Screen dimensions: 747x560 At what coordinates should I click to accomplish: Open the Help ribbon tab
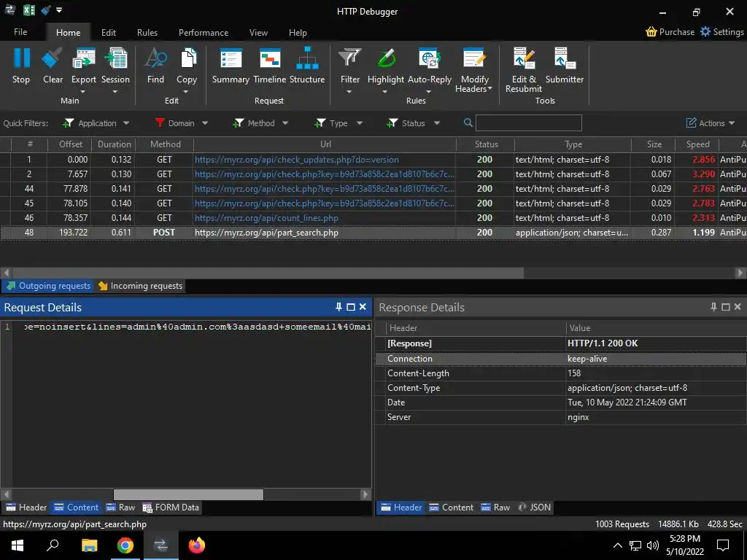point(298,32)
